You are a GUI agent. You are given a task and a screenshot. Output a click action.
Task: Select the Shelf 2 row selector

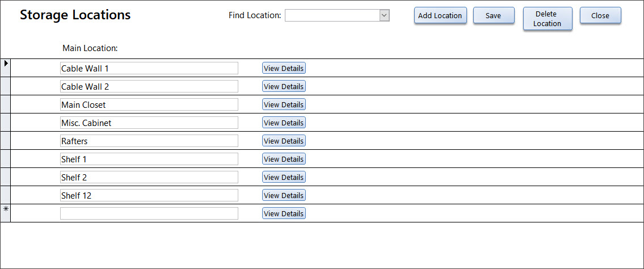(x=5, y=177)
